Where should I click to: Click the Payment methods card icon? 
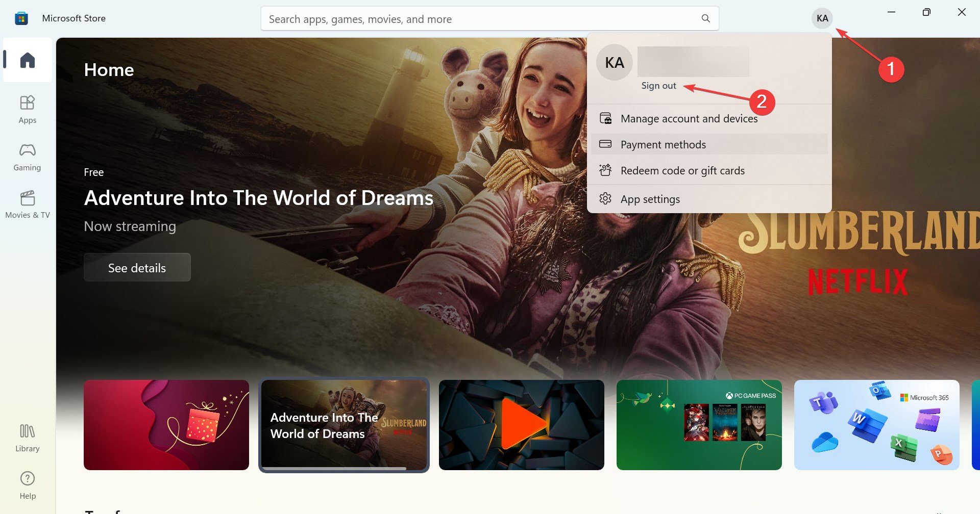[x=605, y=144]
